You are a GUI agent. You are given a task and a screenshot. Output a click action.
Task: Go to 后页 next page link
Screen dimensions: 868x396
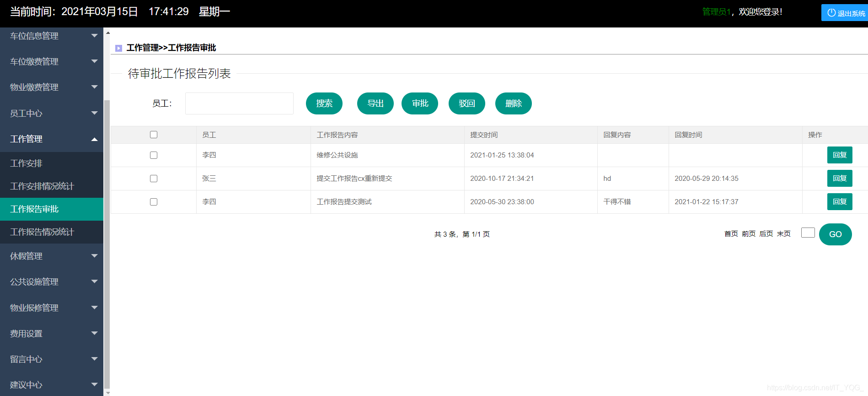pyautogui.click(x=766, y=234)
